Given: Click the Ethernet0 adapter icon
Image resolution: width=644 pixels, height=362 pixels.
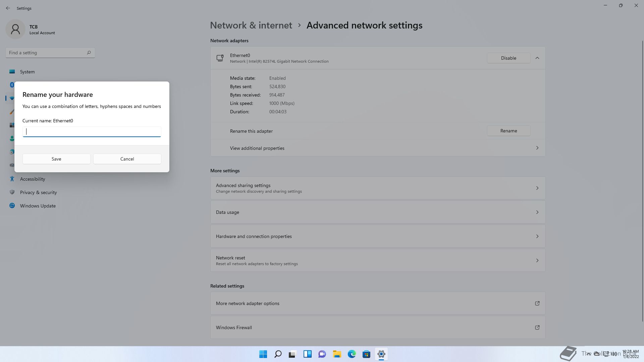Looking at the screenshot, I should [220, 58].
